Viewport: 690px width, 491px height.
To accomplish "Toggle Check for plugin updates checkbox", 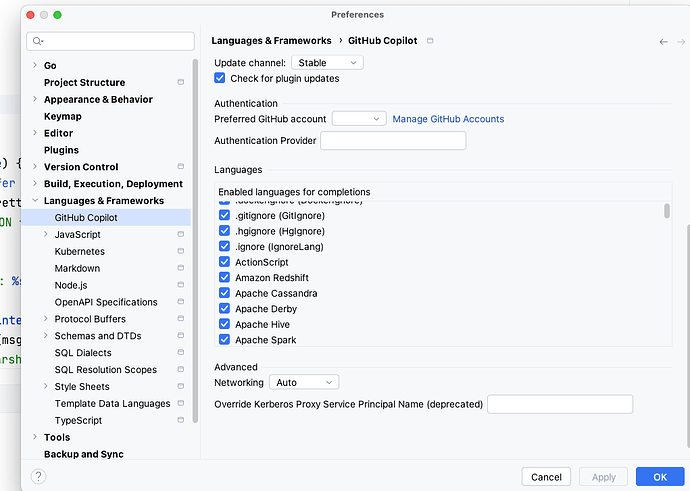I will point(220,78).
